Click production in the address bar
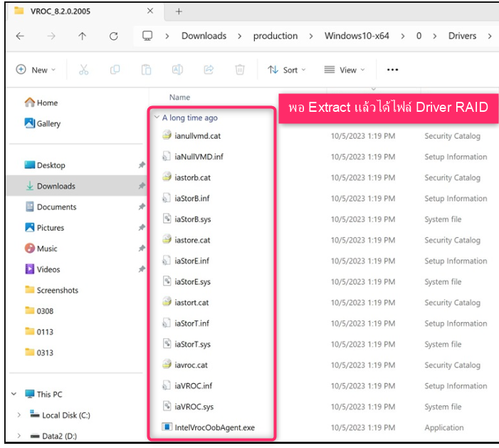Screen dimensions: 499x448 275,36
